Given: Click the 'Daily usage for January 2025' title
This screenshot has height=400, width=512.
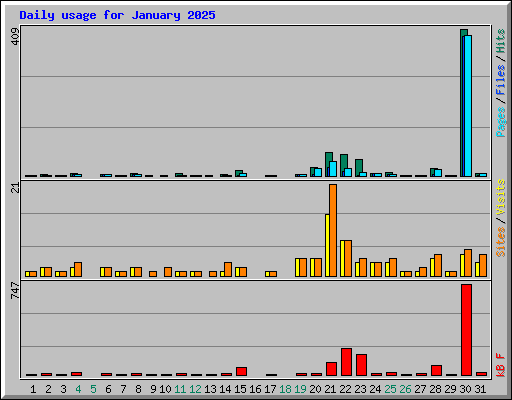Looking at the screenshot, I should tap(117, 15).
